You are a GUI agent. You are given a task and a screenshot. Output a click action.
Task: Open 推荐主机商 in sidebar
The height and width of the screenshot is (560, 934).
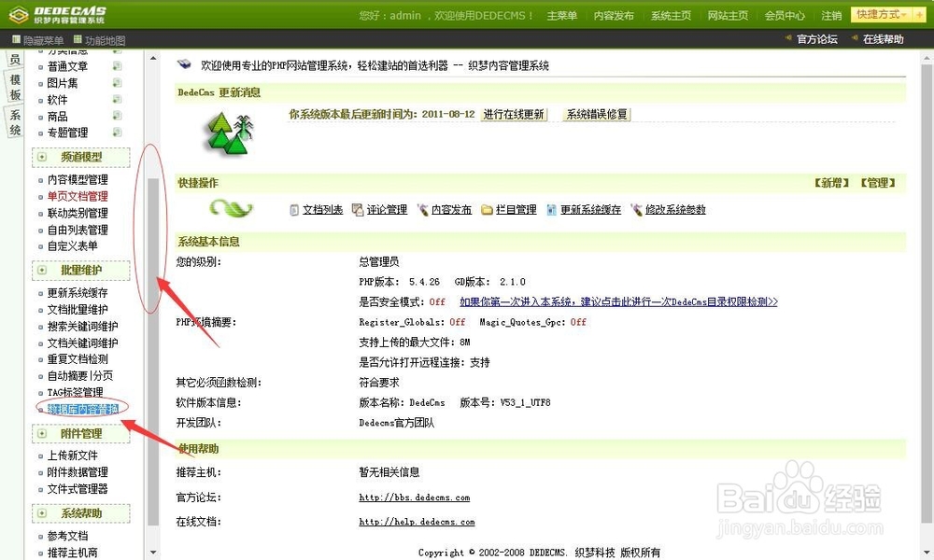72,553
